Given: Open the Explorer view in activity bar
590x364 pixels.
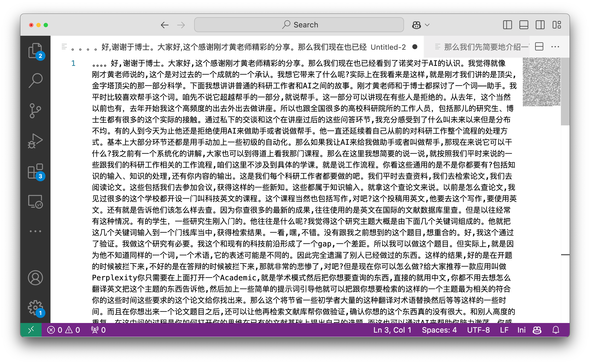Looking at the screenshot, I should 35,51.
